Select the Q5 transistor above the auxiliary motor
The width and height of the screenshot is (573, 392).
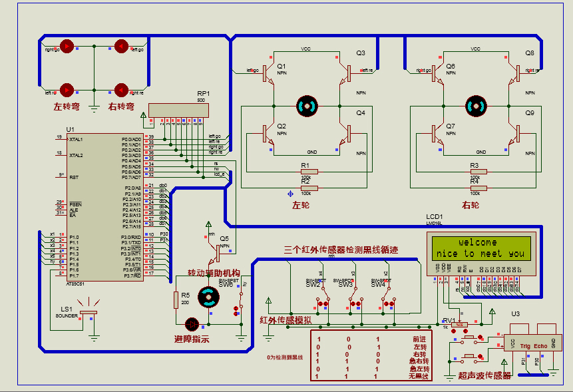[214, 254]
